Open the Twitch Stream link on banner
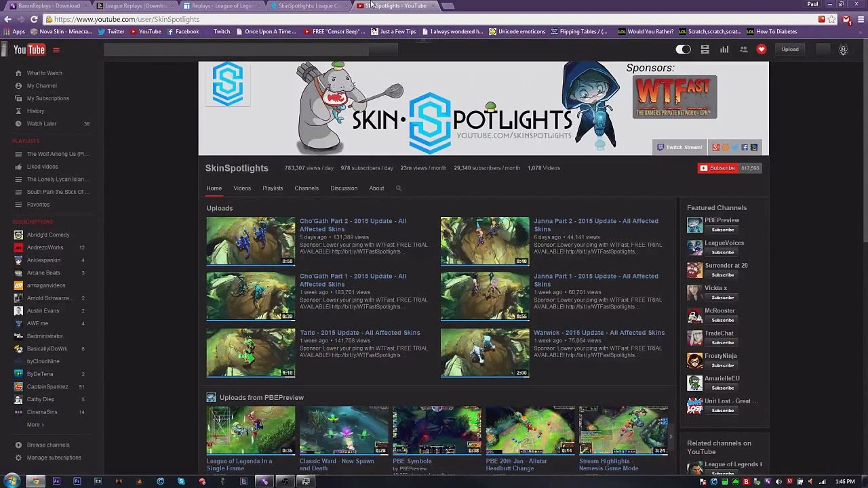Image resolution: width=868 pixels, height=488 pixels. tap(679, 147)
